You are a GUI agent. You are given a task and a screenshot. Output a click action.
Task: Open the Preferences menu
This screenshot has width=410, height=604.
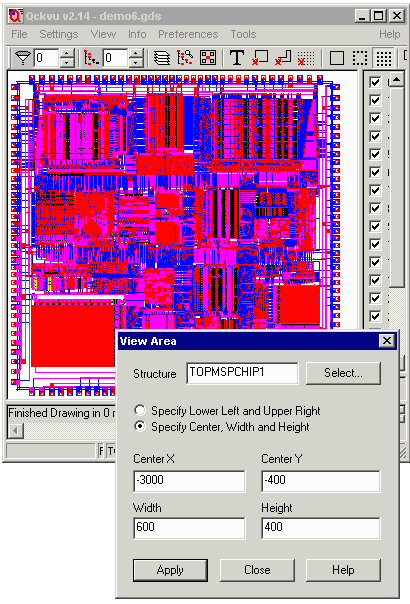[188, 34]
